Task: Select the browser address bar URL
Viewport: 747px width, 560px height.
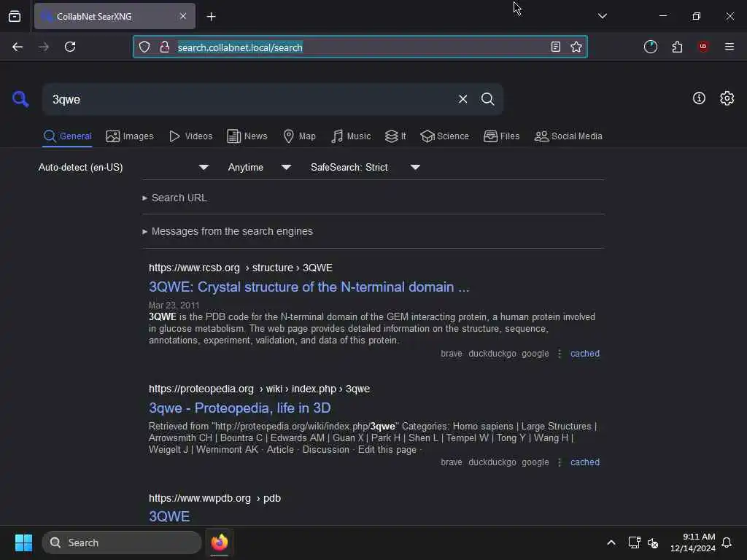Action: coord(240,47)
